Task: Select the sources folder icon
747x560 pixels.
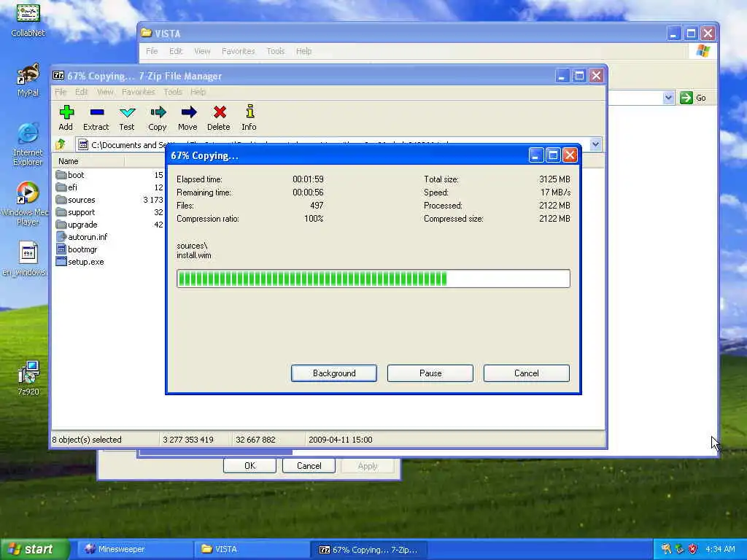Action: (61, 200)
